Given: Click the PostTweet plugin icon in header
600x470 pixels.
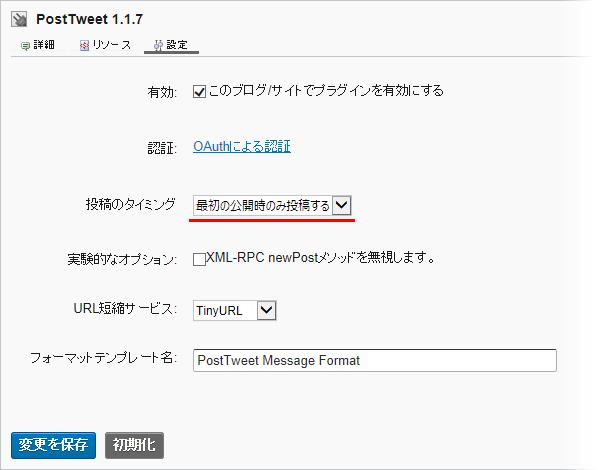Looking at the screenshot, I should 18,19.
